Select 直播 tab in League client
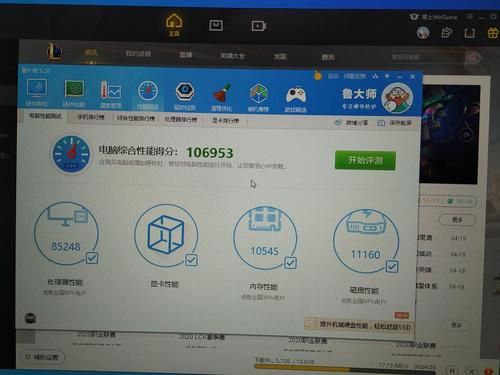500x375 pixels. tap(185, 55)
